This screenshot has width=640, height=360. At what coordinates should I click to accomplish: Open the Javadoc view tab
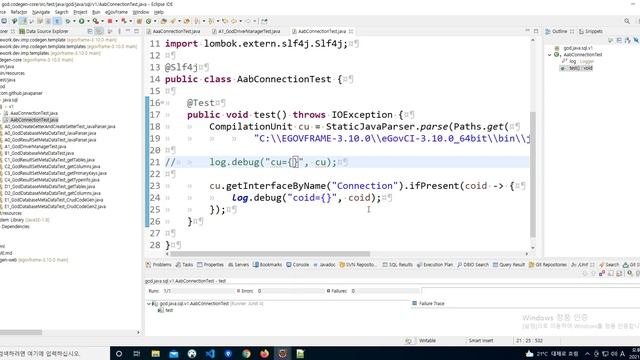[x=324, y=264]
